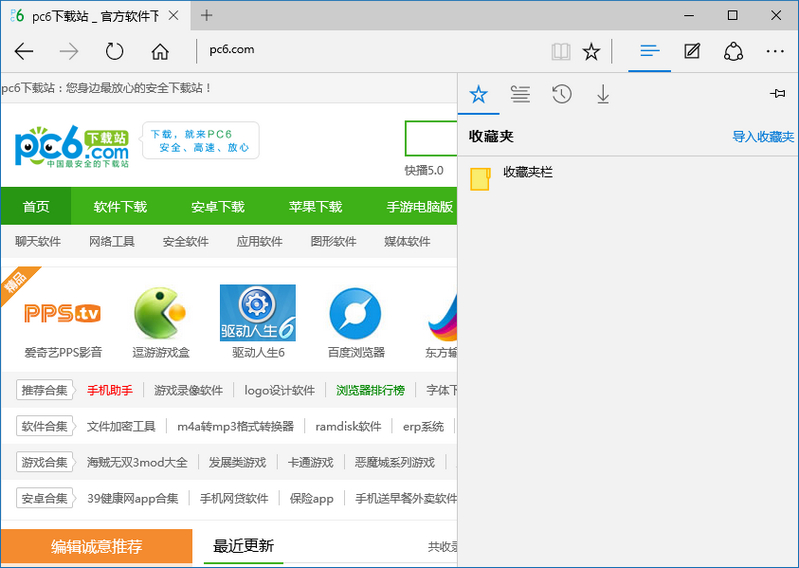Click the pc6.com site logo
The width and height of the screenshot is (799, 568).
point(72,146)
